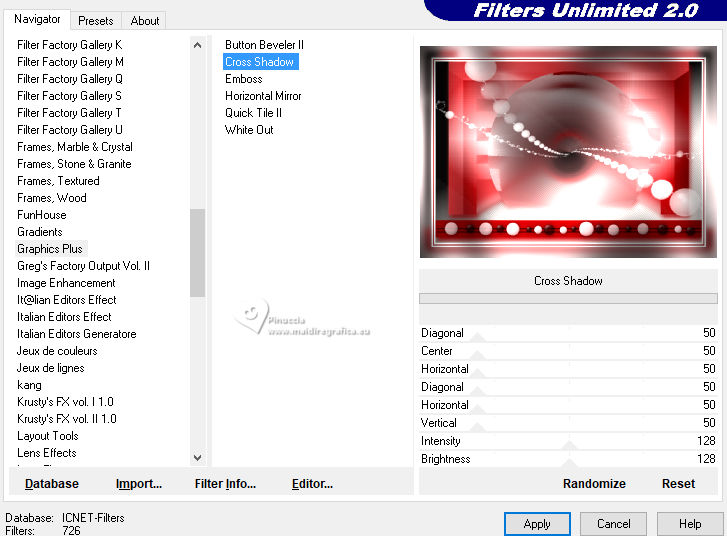Select It@lian Editors Effect category
727x536 pixels.
pos(66,300)
